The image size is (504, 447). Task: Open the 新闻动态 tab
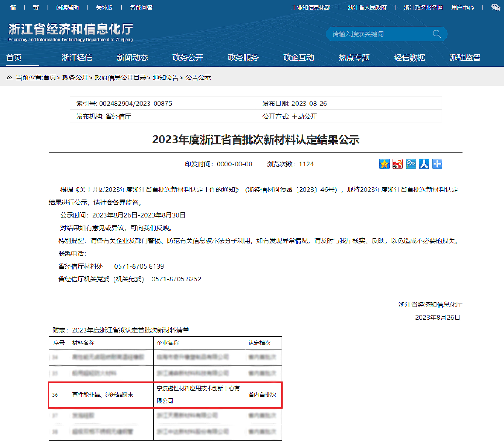click(132, 57)
